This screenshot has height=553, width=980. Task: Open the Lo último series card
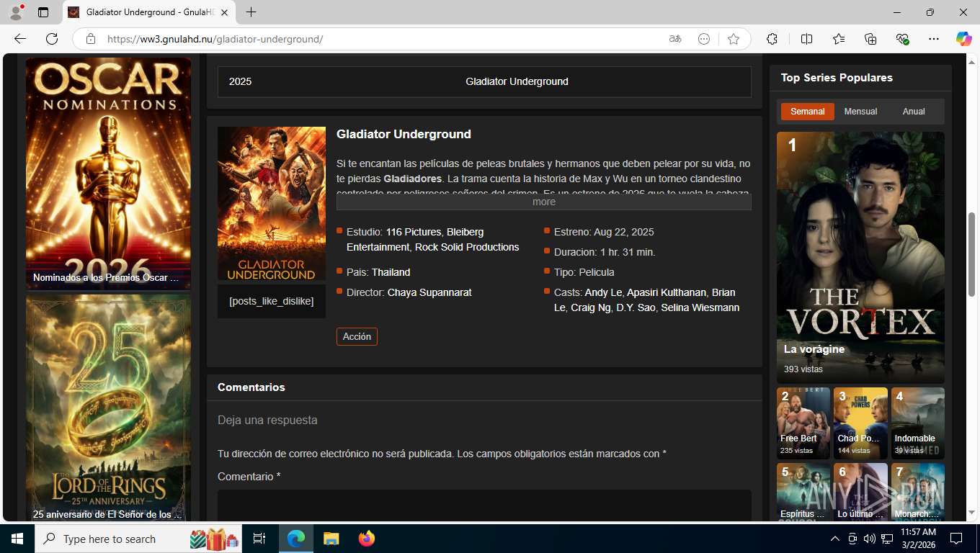pos(860,492)
